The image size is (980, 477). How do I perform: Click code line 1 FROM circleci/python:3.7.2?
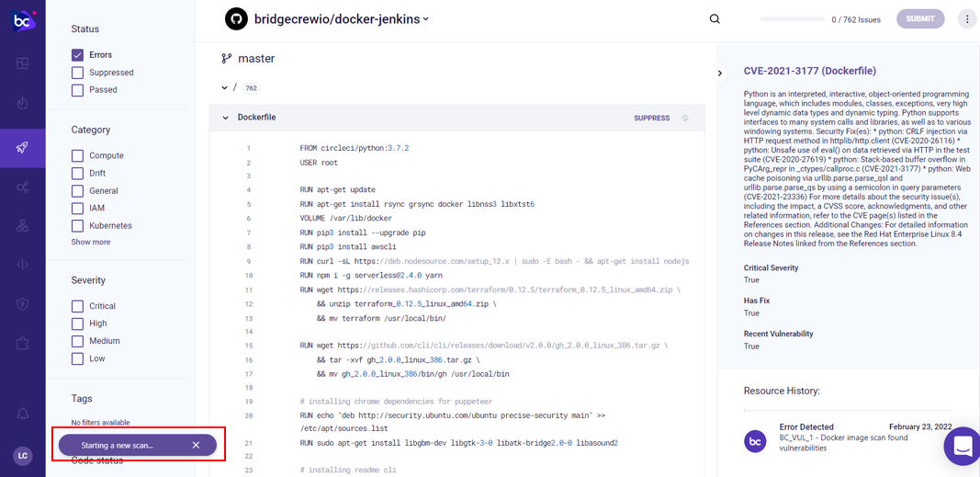pyautogui.click(x=355, y=149)
